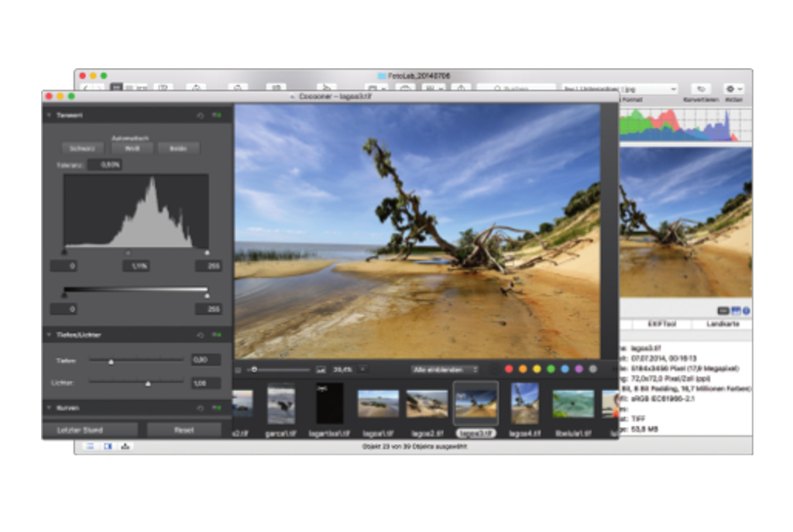Click the white handle on the output gradient
Screen dimensions: 793x532
coord(207,295)
